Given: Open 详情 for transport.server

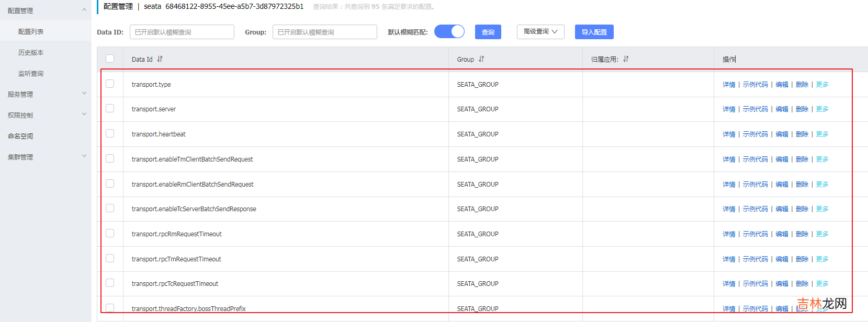Looking at the screenshot, I should (729, 109).
